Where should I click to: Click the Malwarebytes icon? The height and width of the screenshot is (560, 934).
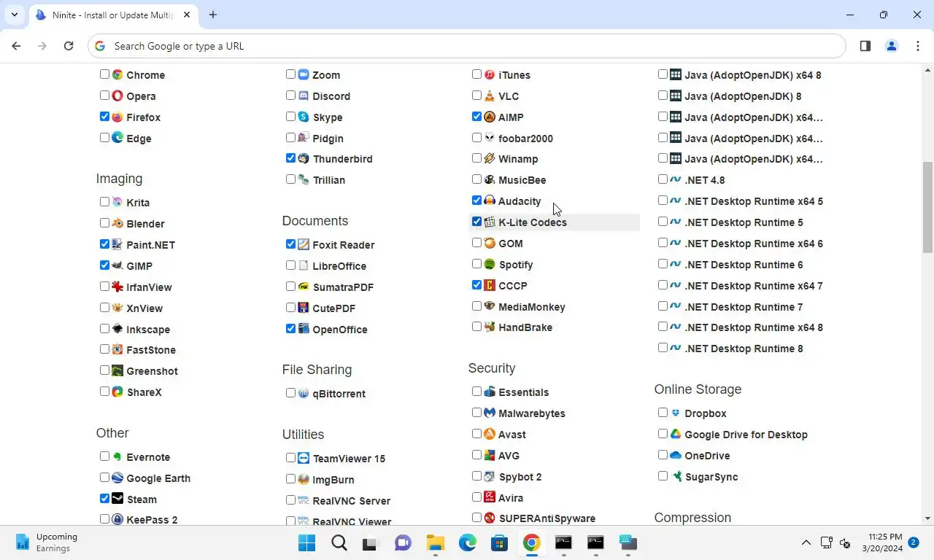[490, 413]
